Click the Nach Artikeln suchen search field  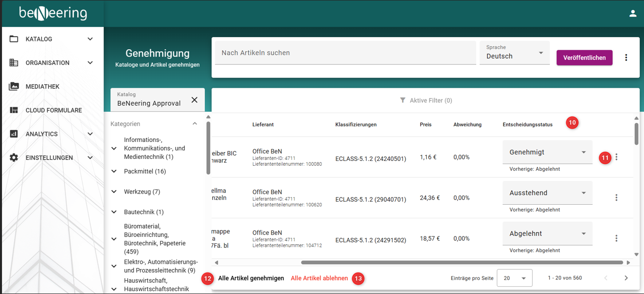tap(345, 53)
